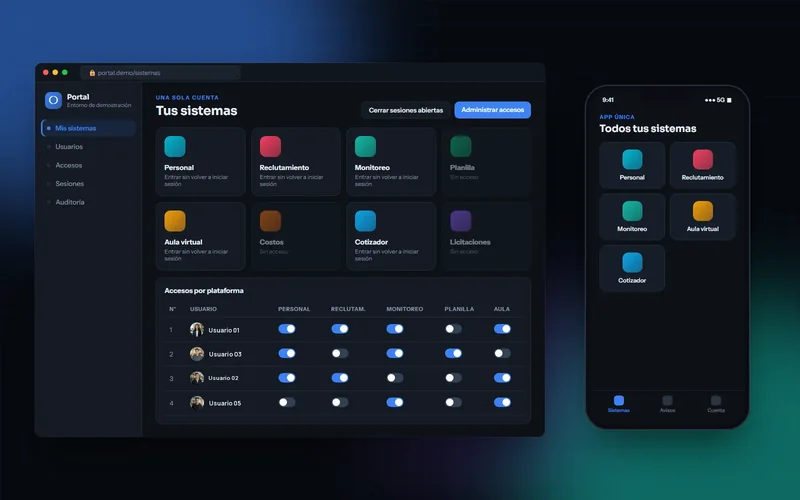Toggle Personal access for Usuario 01
This screenshot has height=500, width=800.
287,329
